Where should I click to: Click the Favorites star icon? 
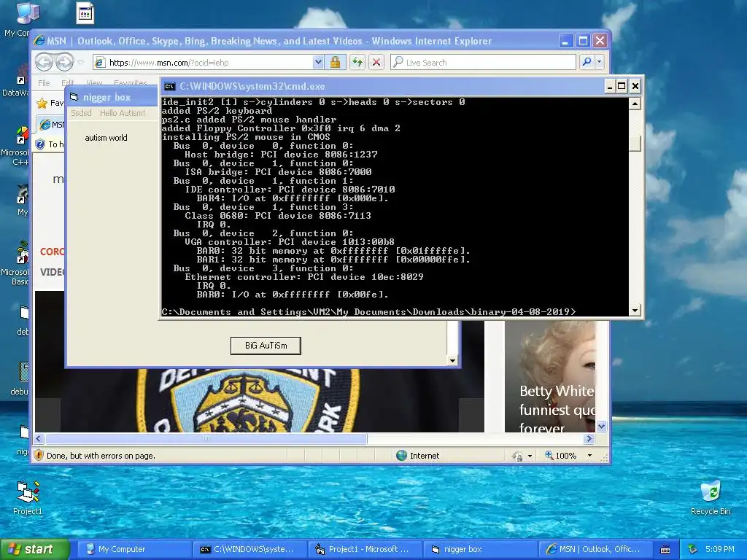(x=42, y=103)
